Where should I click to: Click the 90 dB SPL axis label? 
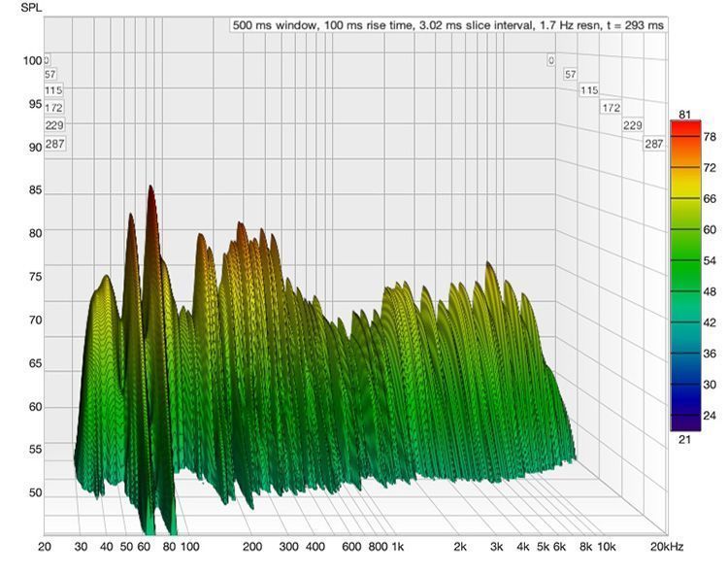pyautogui.click(x=35, y=148)
